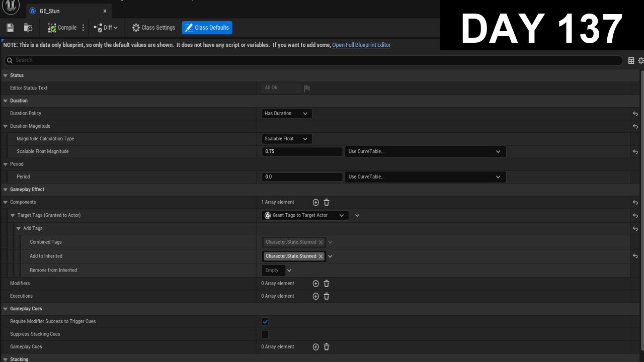This screenshot has width=644, height=362.
Task: Browse to asset in Content Browser
Action: point(28,28)
